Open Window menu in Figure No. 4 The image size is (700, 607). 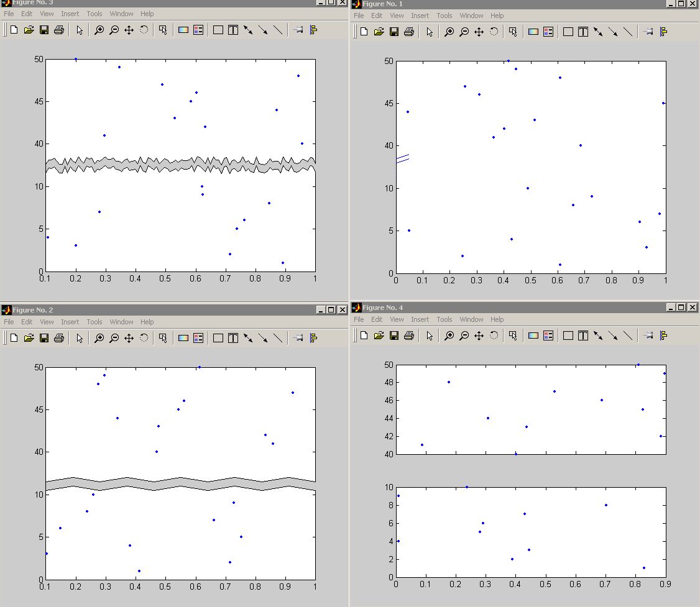click(471, 319)
